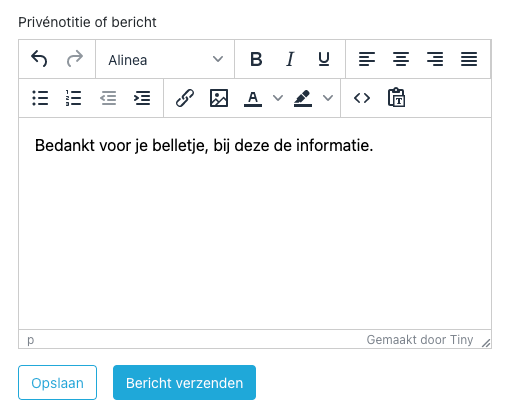
Task: Increase paragraph indent
Action: pyautogui.click(x=142, y=98)
